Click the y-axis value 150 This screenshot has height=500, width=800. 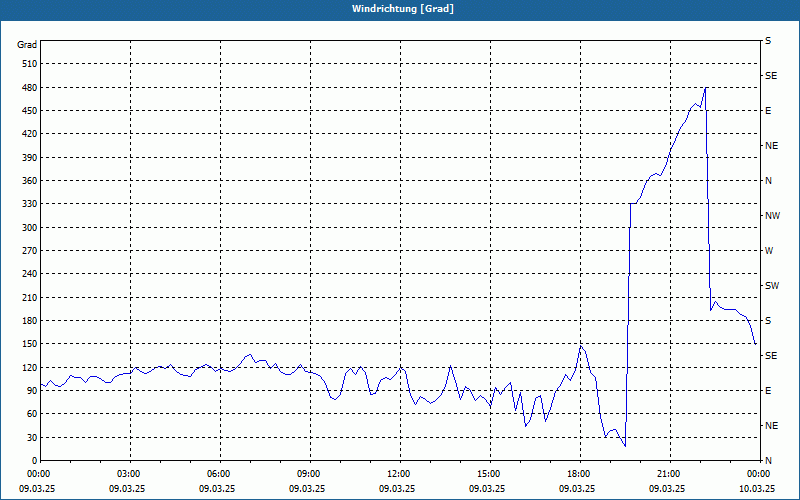point(30,344)
